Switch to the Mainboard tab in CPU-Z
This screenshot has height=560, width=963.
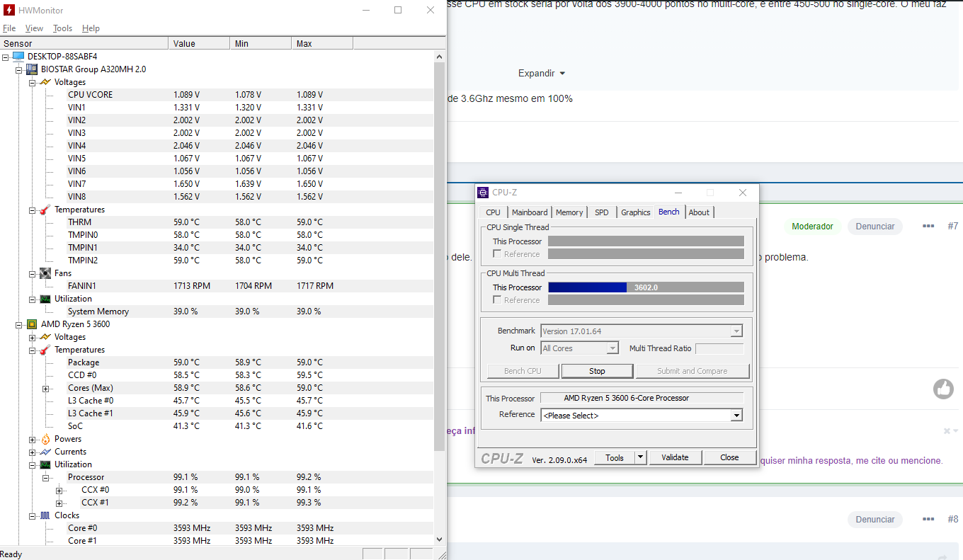click(530, 212)
